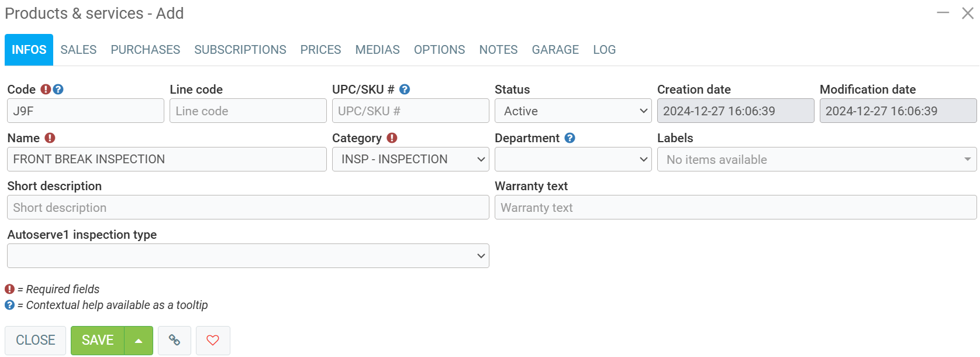Screen dimensions: 980x357
Task: Click the CLOSE button
Action: click(x=36, y=340)
